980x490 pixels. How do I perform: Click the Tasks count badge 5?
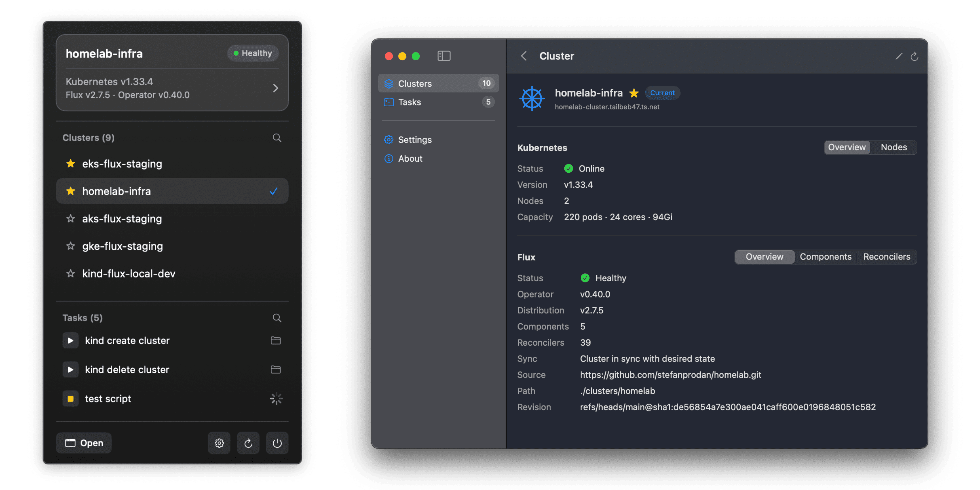[x=488, y=102]
